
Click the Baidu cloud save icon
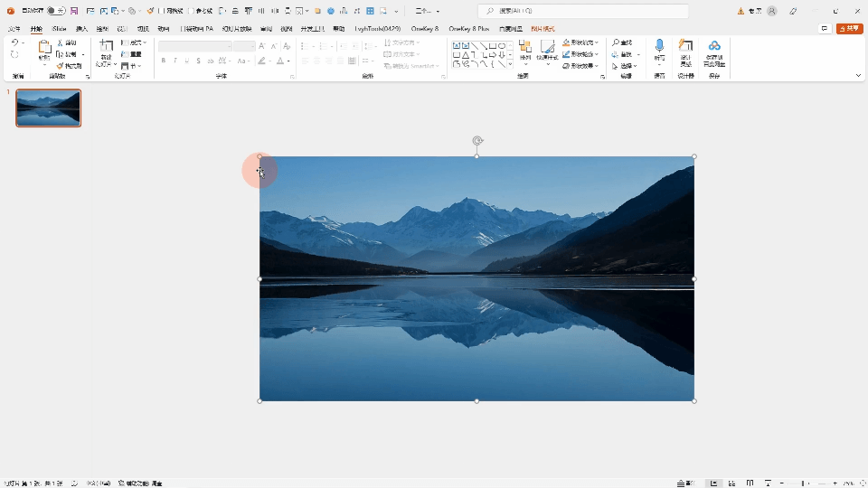point(714,47)
